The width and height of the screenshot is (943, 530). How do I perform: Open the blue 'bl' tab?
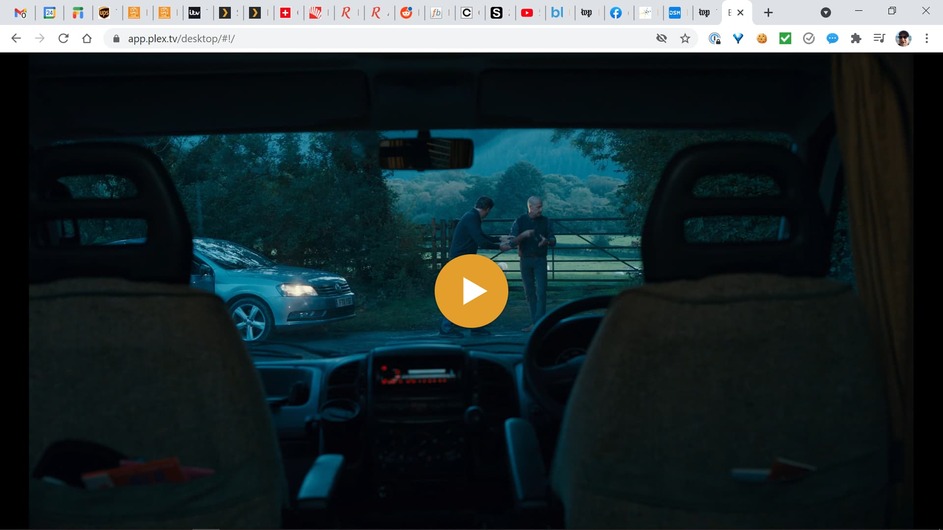click(x=557, y=13)
